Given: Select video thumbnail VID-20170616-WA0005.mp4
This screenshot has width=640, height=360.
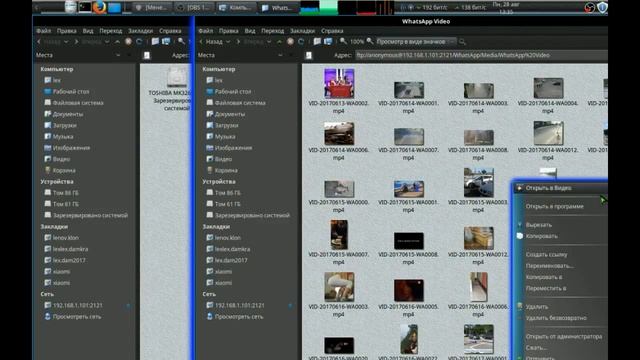Looking at the screenshot, I should pos(409,290).
